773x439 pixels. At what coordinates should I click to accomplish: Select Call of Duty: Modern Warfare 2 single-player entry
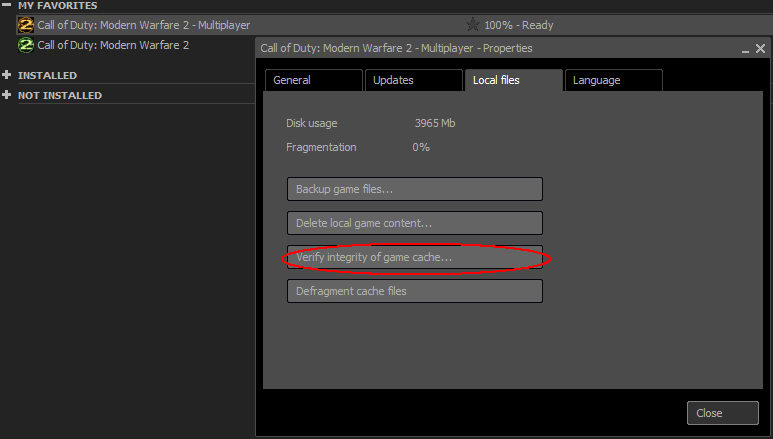click(x=113, y=45)
